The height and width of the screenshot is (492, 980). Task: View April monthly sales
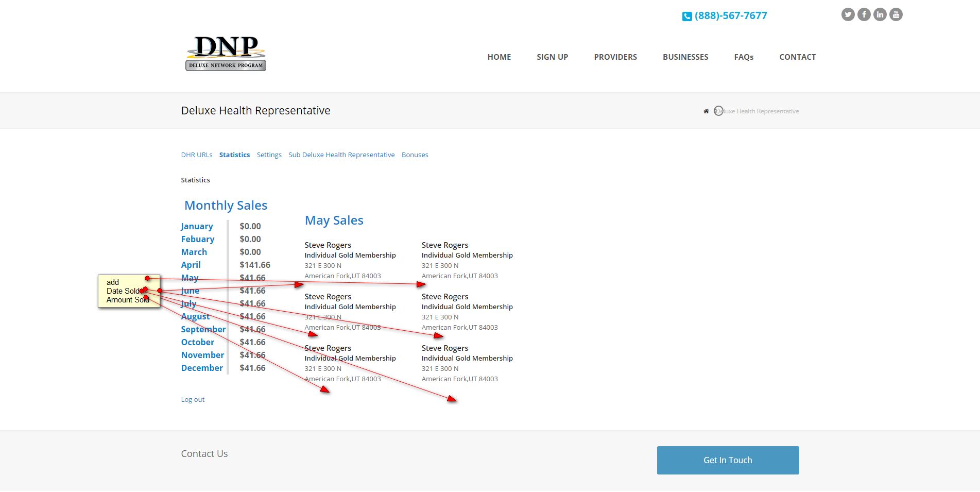[x=191, y=265]
